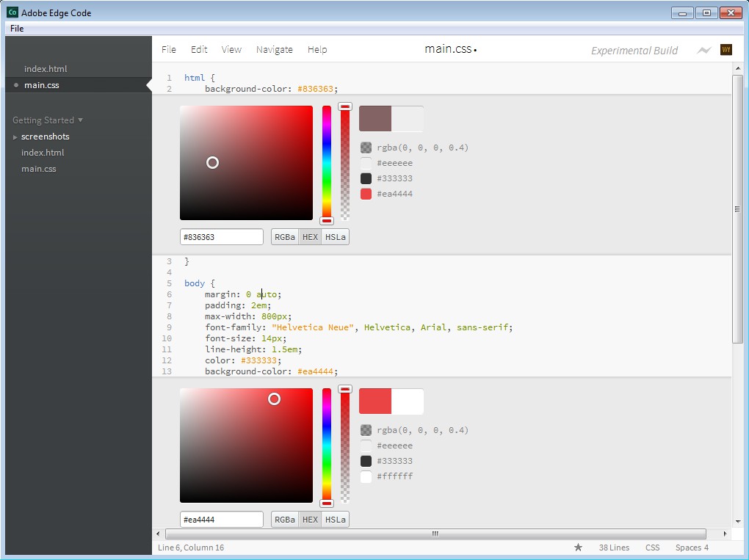Click the Live Preview lightning bolt icon
749x560 pixels.
tap(704, 50)
